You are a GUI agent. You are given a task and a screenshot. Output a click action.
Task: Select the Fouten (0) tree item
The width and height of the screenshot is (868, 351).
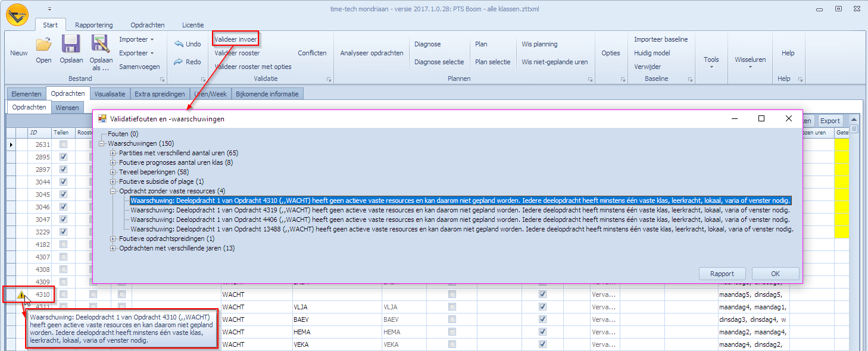123,134
